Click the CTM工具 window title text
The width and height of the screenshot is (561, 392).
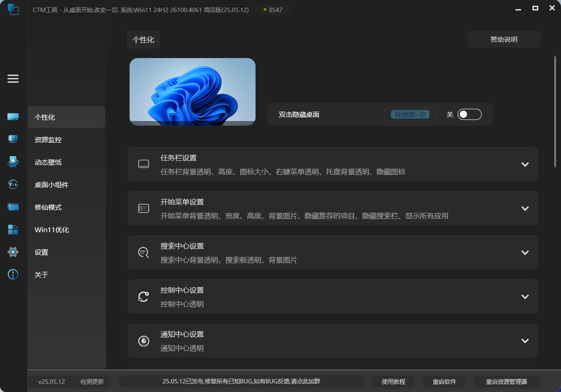coord(141,9)
